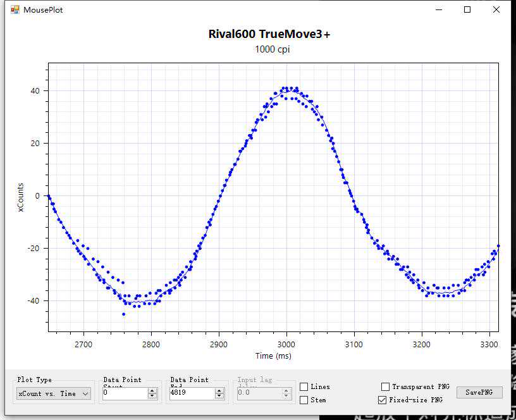Click the Time (ms) axis label
Viewport: 516px width, 420px height.
(273, 356)
